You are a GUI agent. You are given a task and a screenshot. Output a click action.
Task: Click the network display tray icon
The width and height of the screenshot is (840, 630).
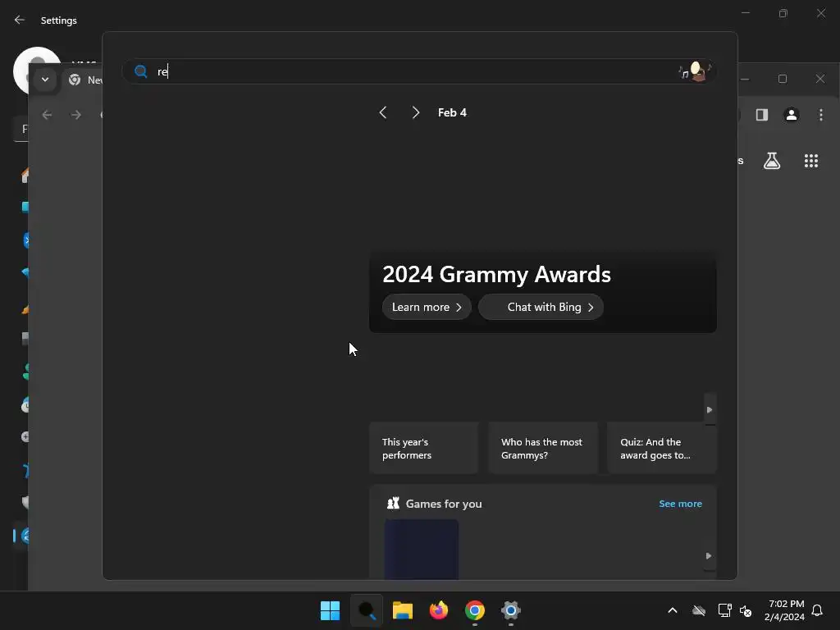pyautogui.click(x=724, y=610)
